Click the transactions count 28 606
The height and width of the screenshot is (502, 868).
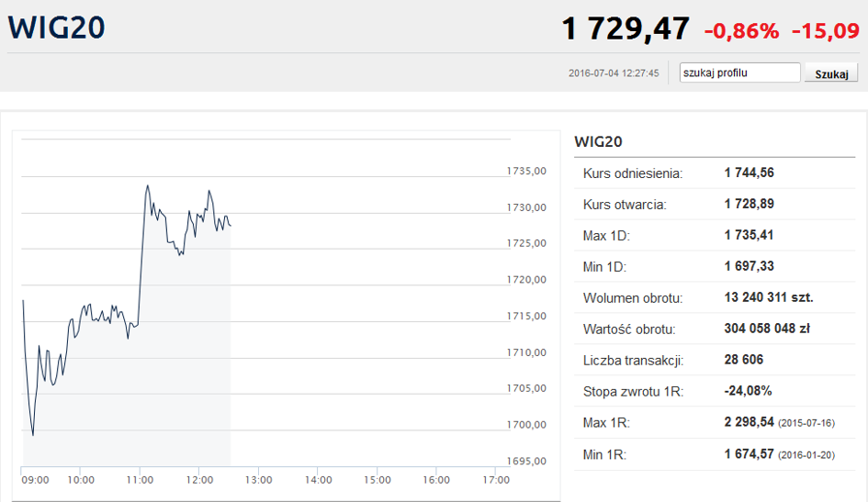coord(743,360)
